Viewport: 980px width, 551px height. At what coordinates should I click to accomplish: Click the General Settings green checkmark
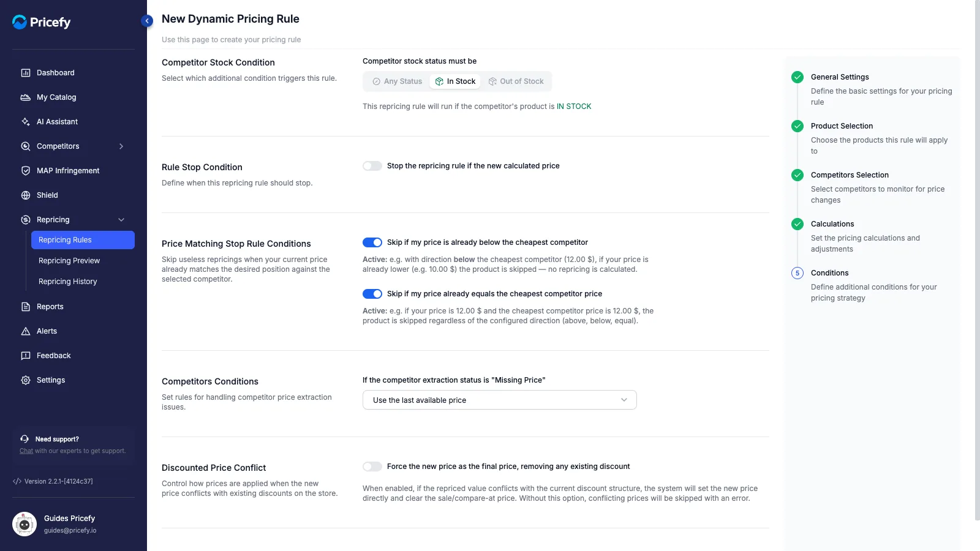click(797, 77)
